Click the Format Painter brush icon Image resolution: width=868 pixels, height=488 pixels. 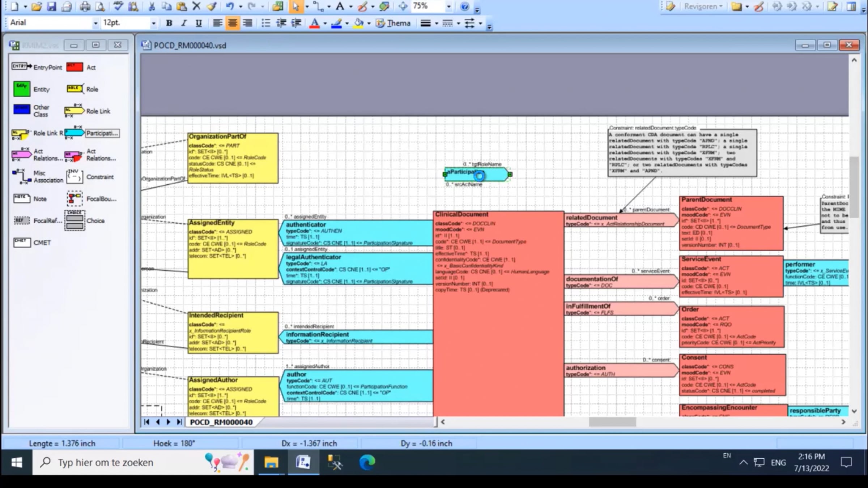(x=212, y=6)
